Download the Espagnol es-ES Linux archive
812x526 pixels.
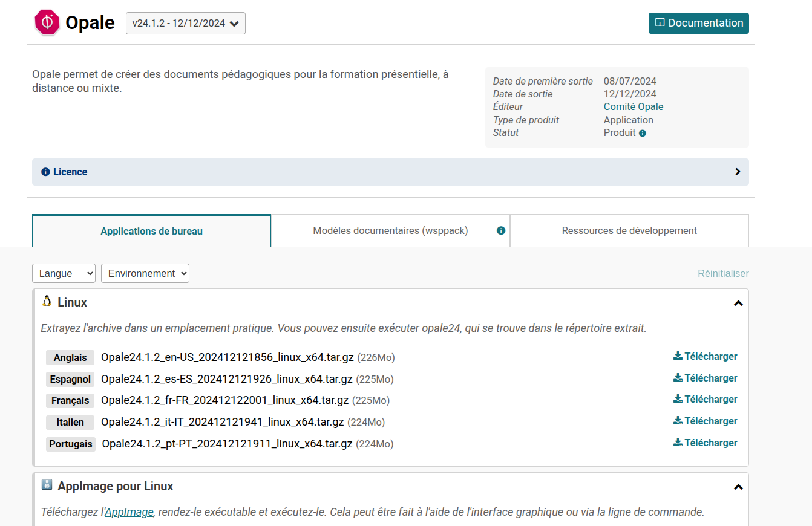click(706, 378)
